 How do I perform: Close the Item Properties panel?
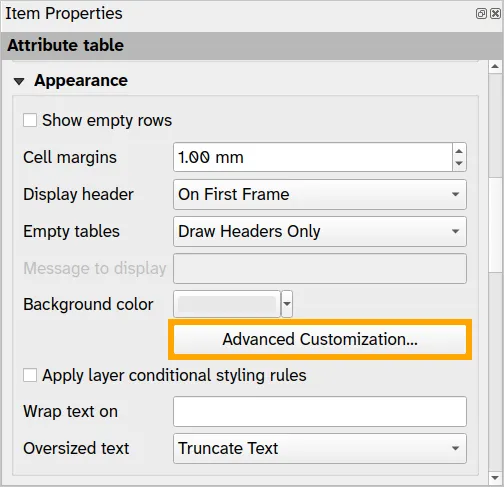pos(496,14)
